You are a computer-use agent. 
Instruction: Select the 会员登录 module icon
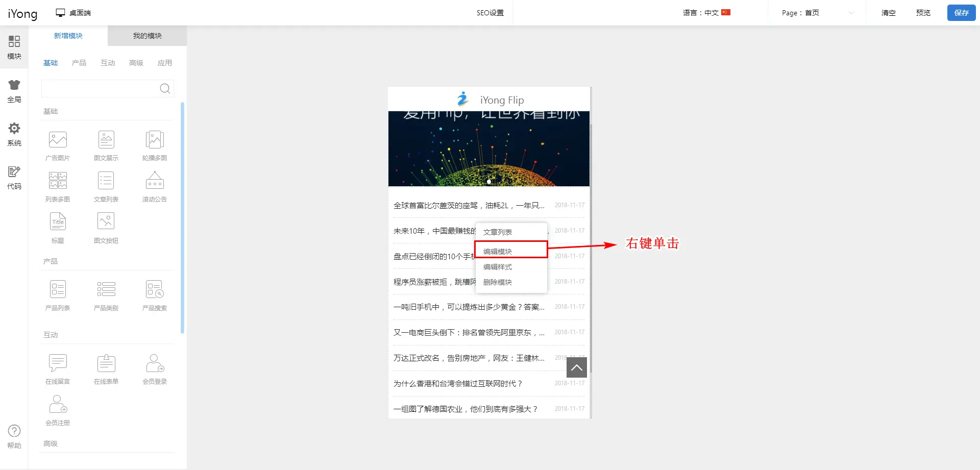click(x=155, y=363)
